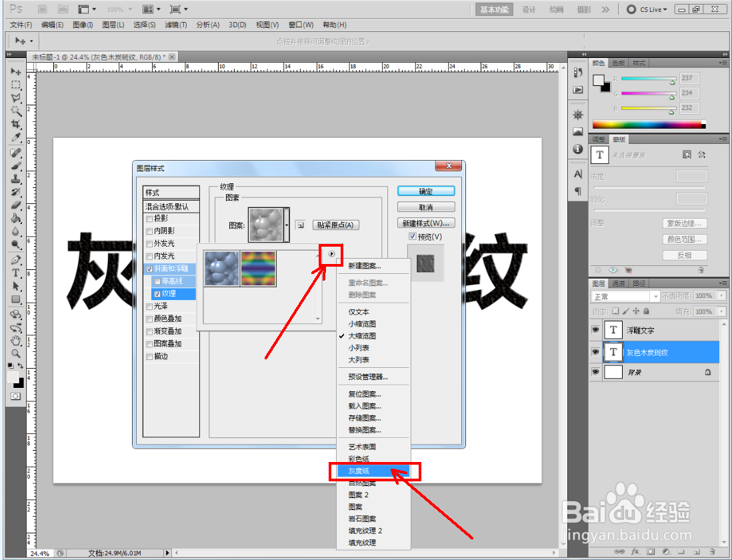Click the foreground color swatch in Color panel

[x=599, y=80]
